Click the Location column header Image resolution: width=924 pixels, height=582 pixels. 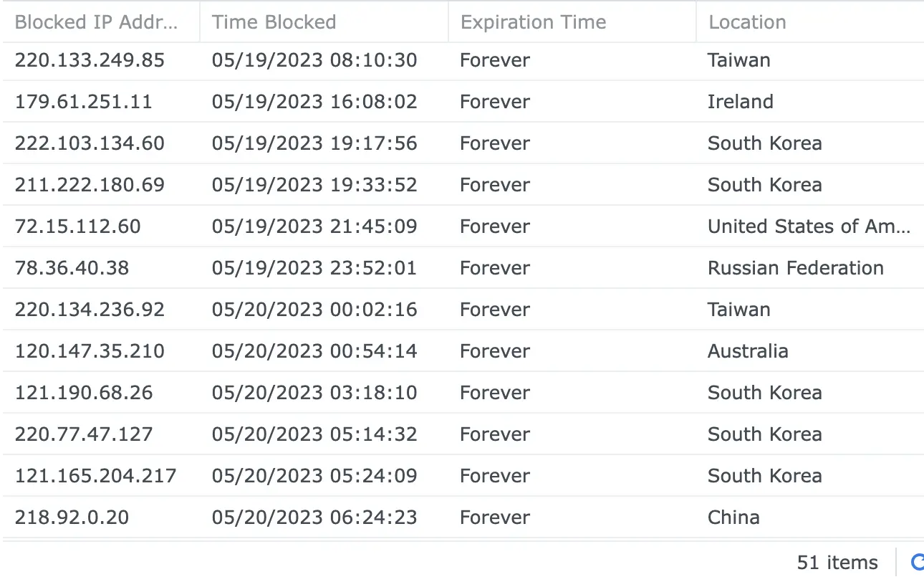(x=747, y=22)
